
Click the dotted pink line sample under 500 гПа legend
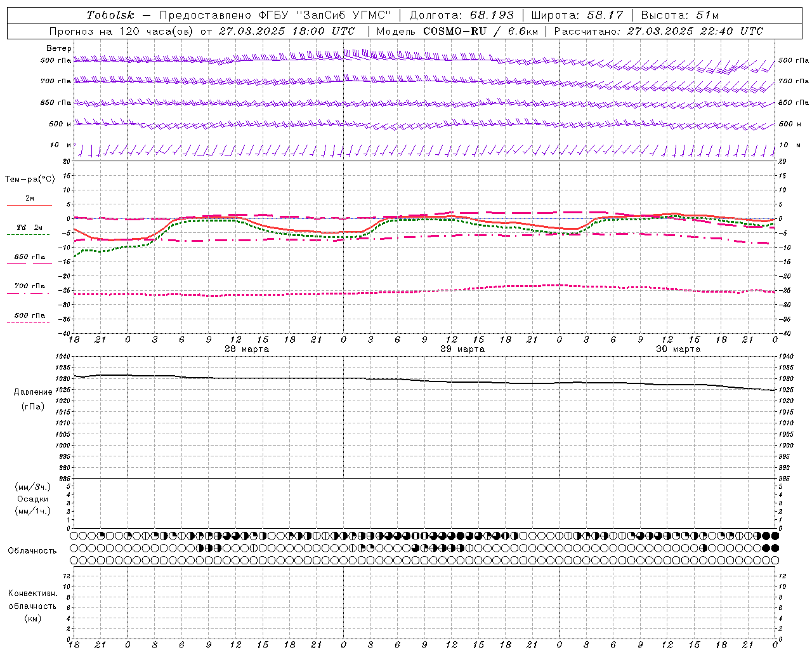[29, 323]
